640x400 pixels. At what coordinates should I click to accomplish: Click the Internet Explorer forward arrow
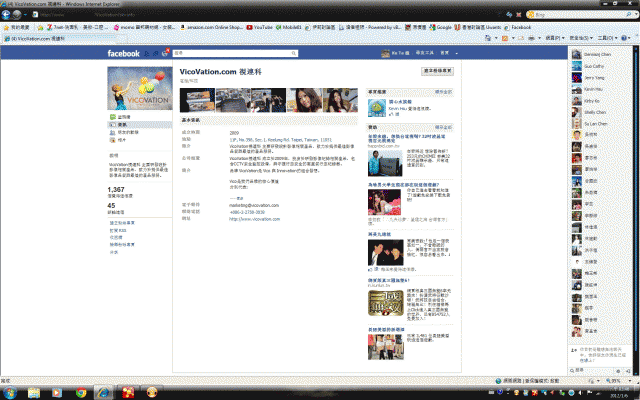tap(17, 15)
